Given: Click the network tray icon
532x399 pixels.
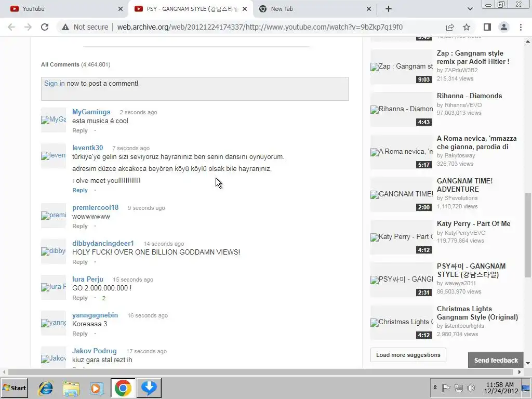Looking at the screenshot, I should click(x=459, y=388).
